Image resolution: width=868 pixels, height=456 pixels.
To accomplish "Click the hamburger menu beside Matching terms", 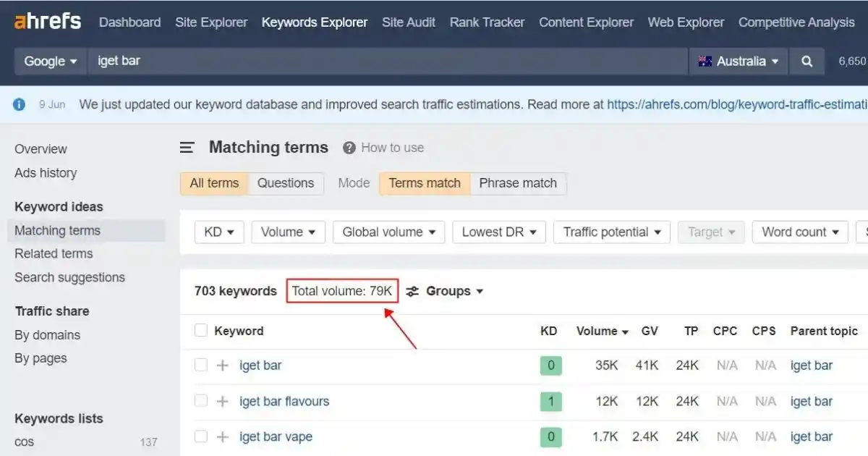I will (x=187, y=148).
